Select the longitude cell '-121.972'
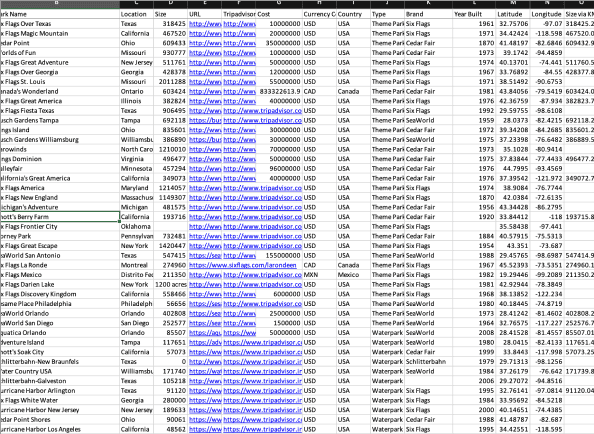 coord(547,178)
